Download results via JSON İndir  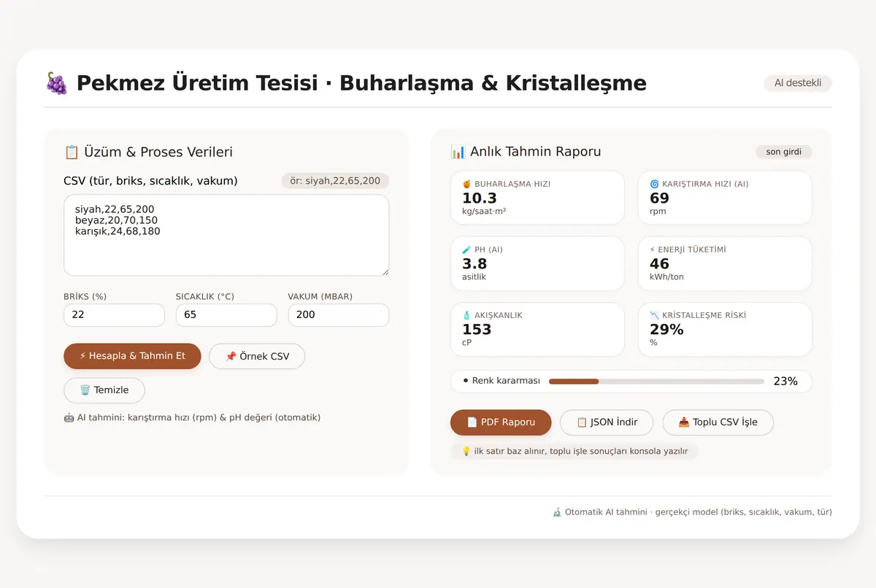[607, 422]
